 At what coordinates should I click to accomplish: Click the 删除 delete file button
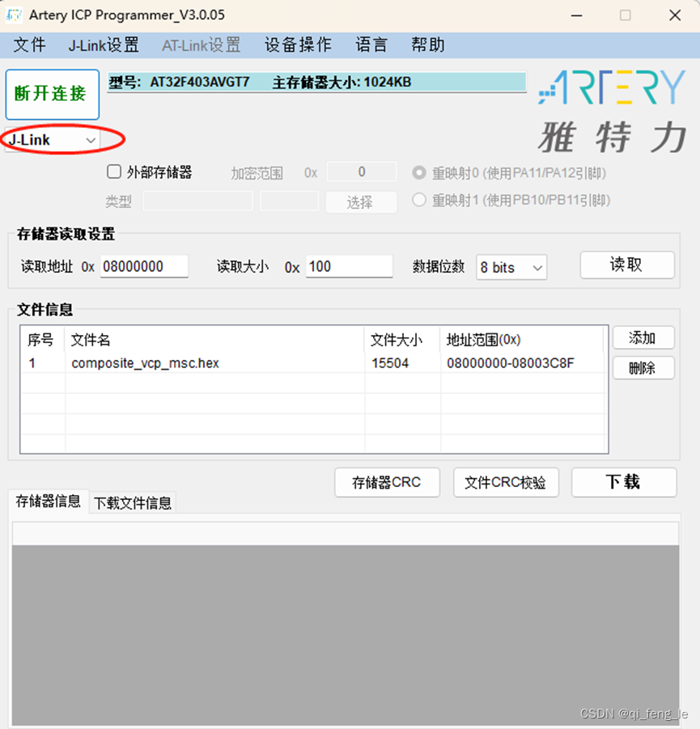[x=643, y=368]
